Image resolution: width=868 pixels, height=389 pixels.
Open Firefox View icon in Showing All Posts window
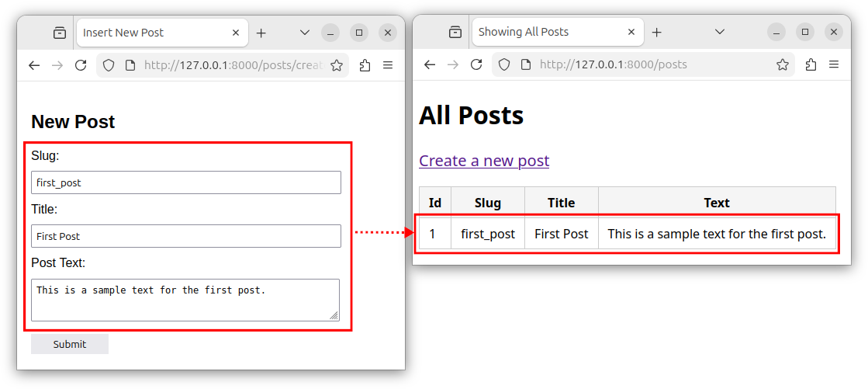coord(455,32)
